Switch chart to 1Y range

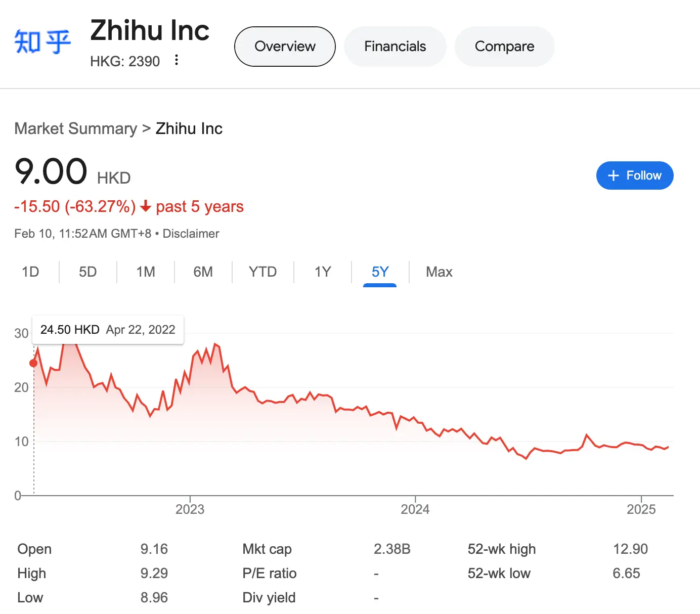click(x=323, y=272)
